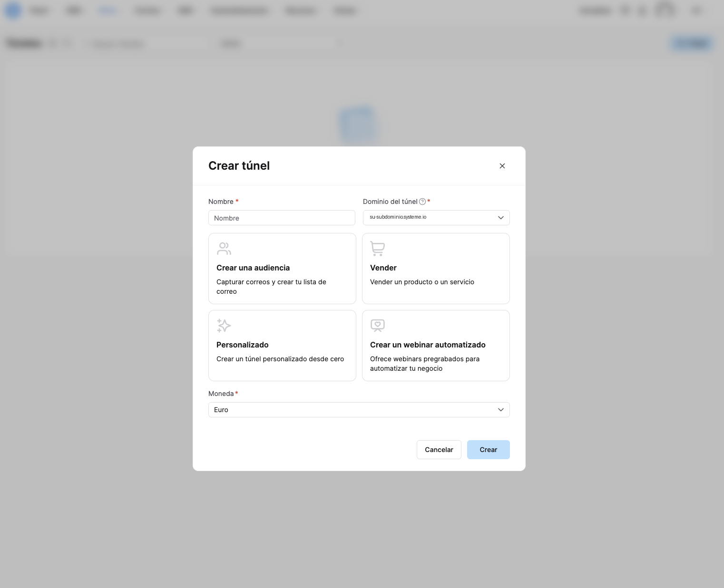The width and height of the screenshot is (724, 588).
Task: Select the Crear un webinar automatizado card
Action: (436, 346)
